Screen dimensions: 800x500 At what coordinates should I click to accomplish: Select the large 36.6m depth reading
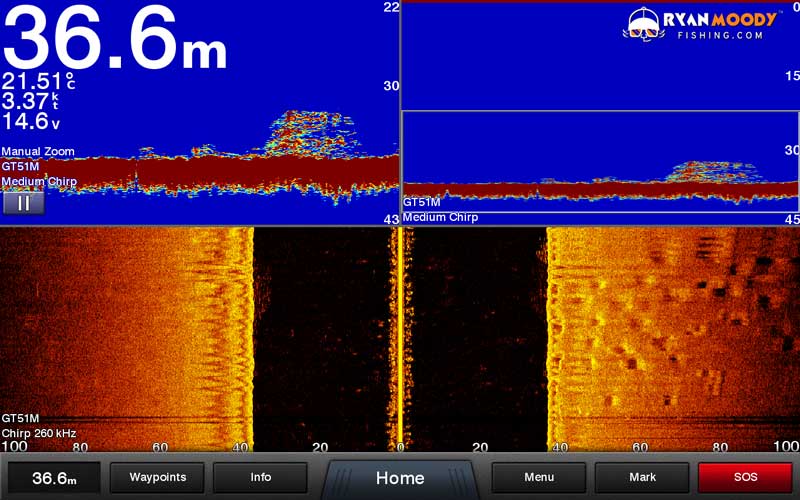click(115, 37)
